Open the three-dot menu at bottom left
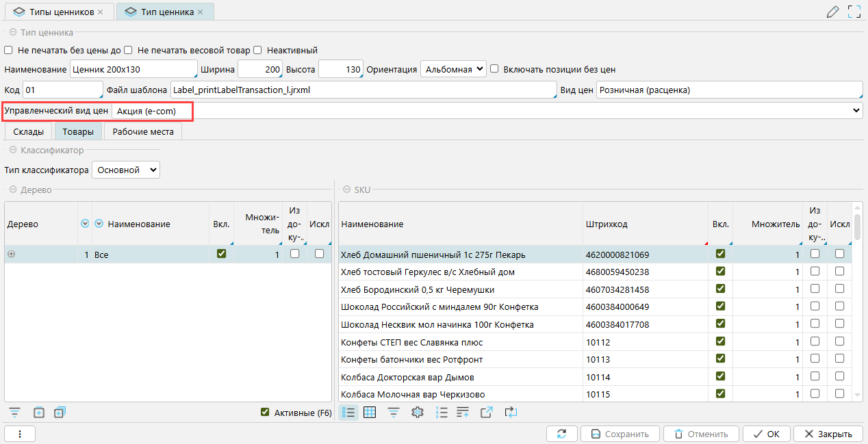 (x=20, y=434)
